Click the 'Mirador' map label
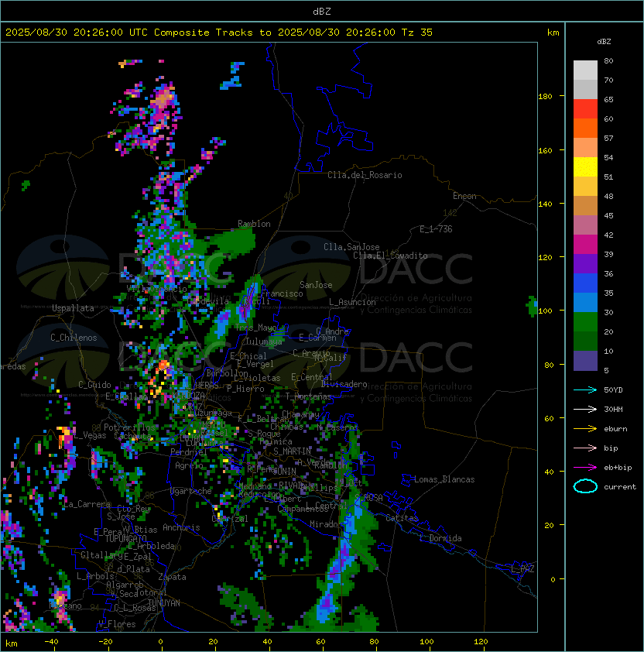Screen dimensions: 644x652 click(326, 524)
